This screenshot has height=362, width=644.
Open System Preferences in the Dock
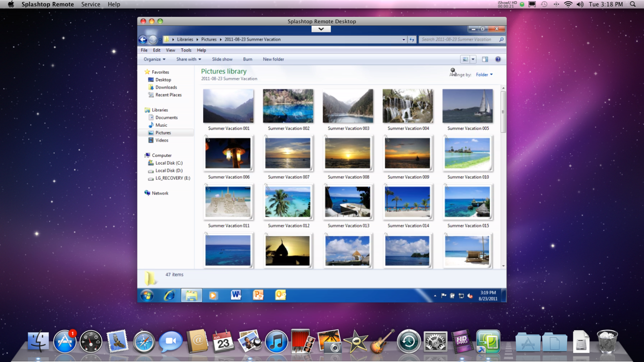point(435,342)
